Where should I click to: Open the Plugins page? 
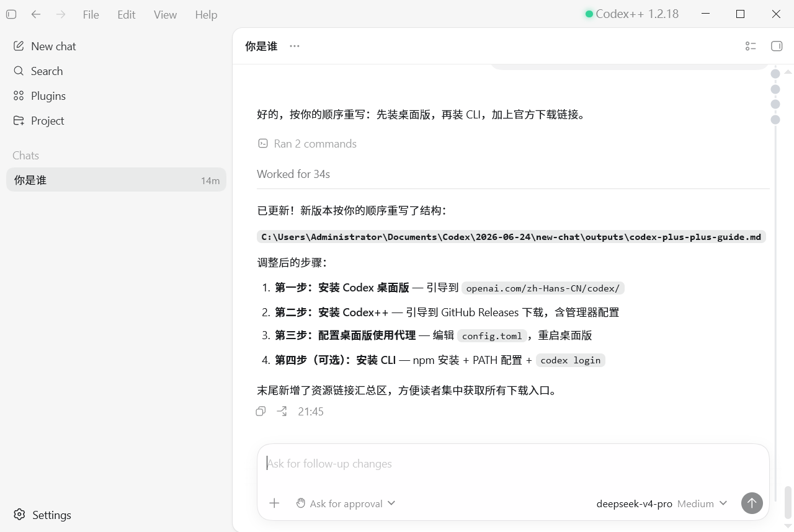pyautogui.click(x=116, y=95)
